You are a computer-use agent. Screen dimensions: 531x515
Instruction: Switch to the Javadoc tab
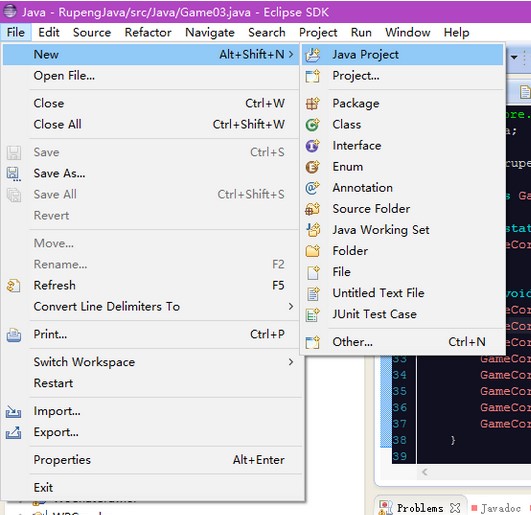coord(501,508)
